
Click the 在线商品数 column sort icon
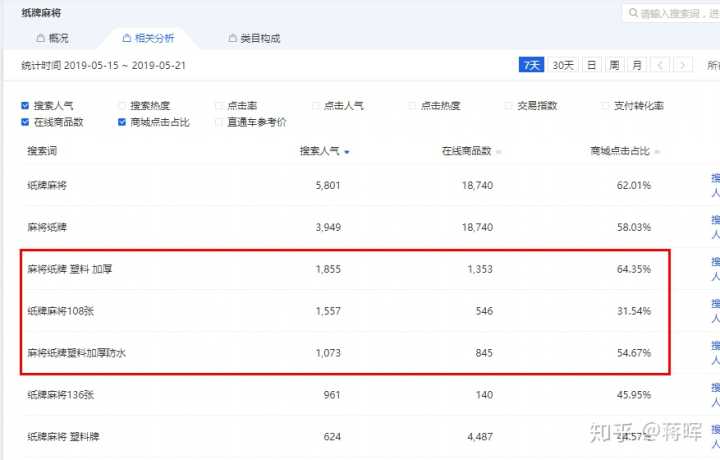[x=499, y=152]
